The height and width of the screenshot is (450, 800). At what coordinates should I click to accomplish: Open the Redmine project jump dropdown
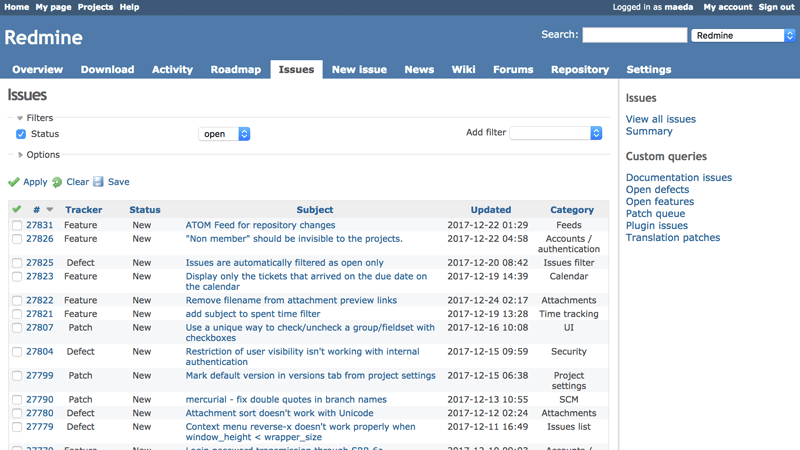[x=743, y=35]
